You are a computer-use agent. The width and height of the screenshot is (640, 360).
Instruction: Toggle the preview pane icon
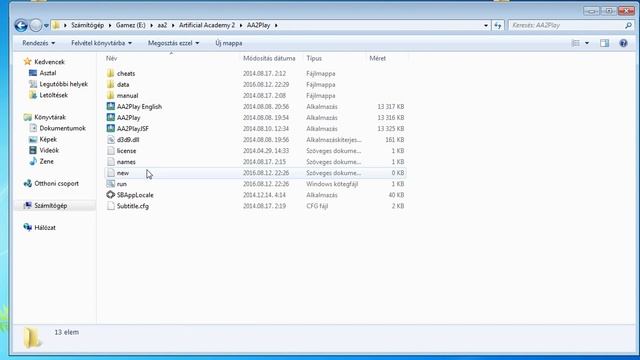coord(604,43)
